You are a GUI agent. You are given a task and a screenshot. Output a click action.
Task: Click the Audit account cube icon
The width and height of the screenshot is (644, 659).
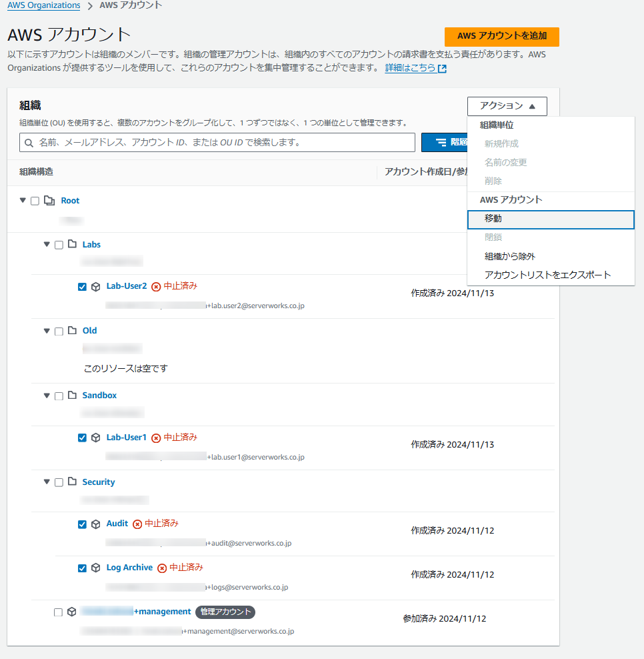pyautogui.click(x=96, y=524)
